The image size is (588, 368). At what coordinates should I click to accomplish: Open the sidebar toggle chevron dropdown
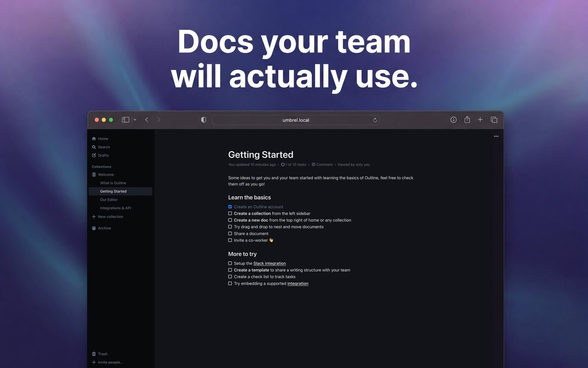click(135, 120)
